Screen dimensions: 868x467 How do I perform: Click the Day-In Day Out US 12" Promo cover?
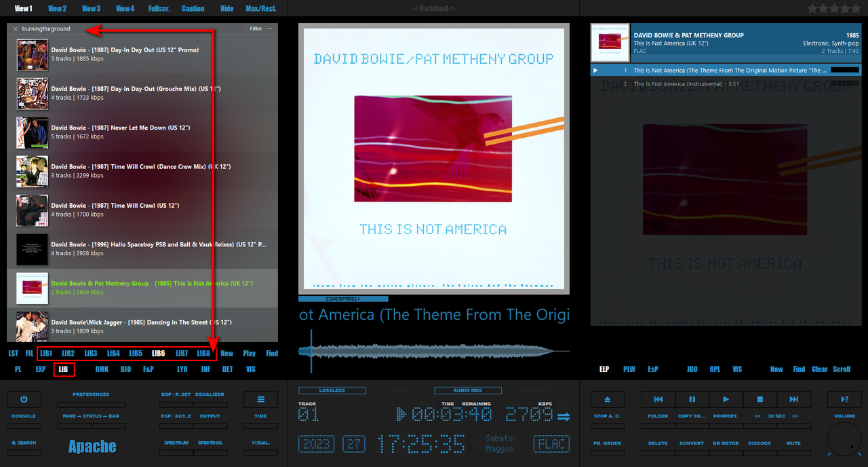coord(32,55)
